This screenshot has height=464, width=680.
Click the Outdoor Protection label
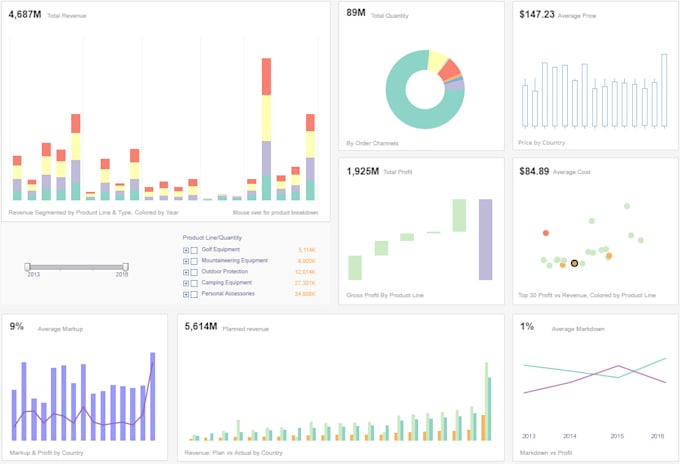click(x=225, y=271)
